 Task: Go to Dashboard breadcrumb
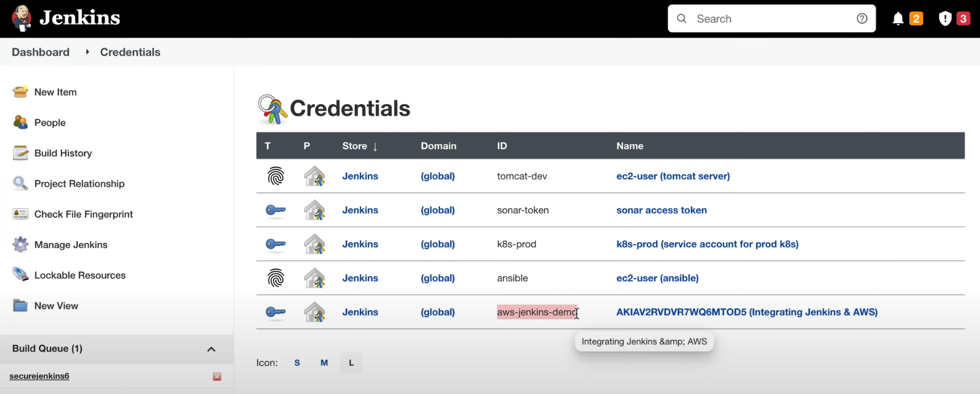point(40,52)
